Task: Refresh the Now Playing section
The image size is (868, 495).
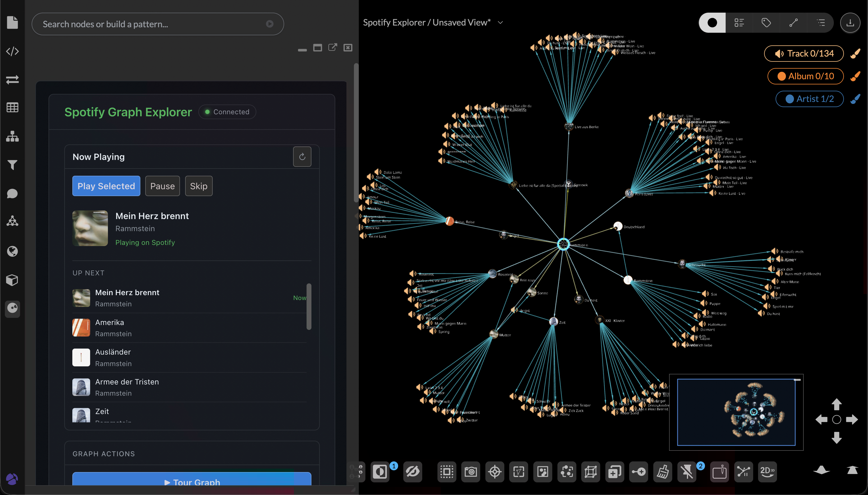Action: pos(302,157)
